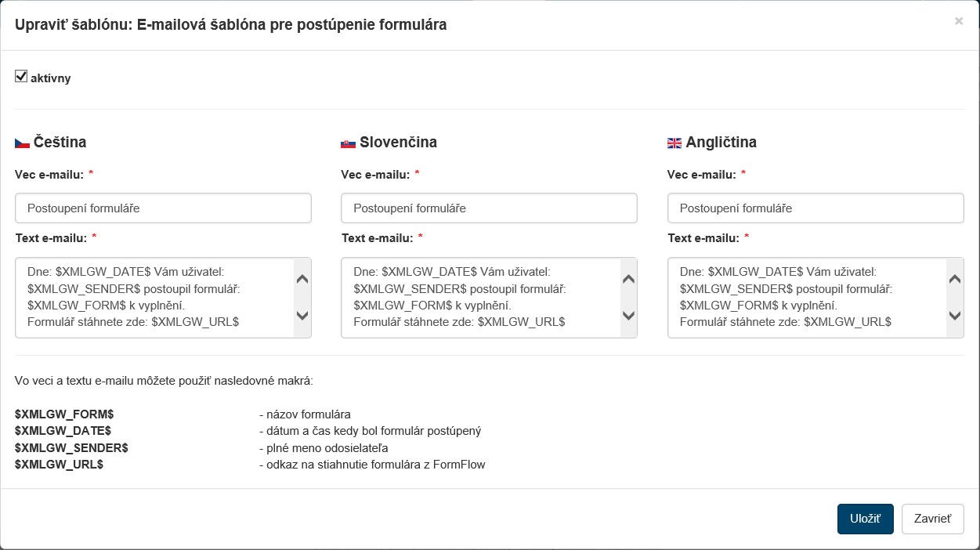Click the UK flag icon
980x550 pixels.
674,143
